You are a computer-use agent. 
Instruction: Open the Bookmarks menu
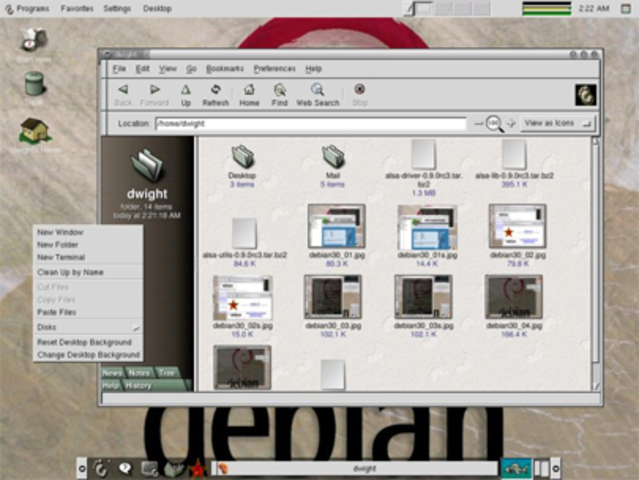(225, 68)
